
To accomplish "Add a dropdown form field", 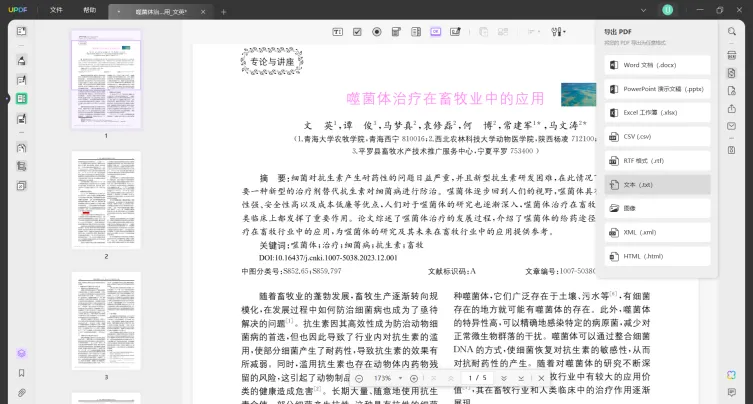I will coord(396,32).
